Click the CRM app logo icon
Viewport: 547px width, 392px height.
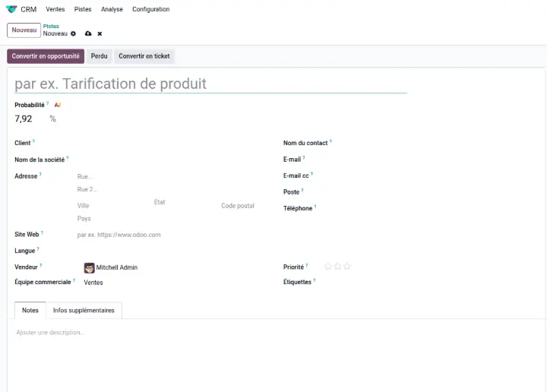(11, 9)
